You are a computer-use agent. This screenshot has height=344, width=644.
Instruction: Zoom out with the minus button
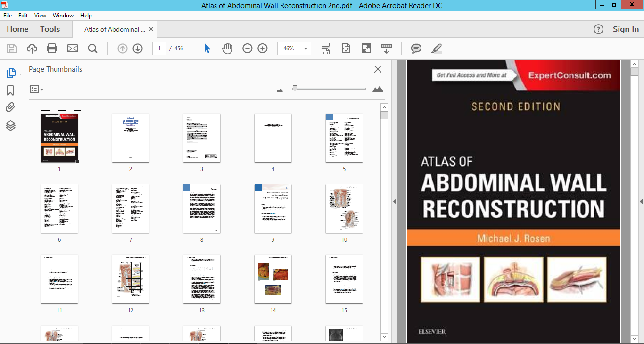click(248, 49)
